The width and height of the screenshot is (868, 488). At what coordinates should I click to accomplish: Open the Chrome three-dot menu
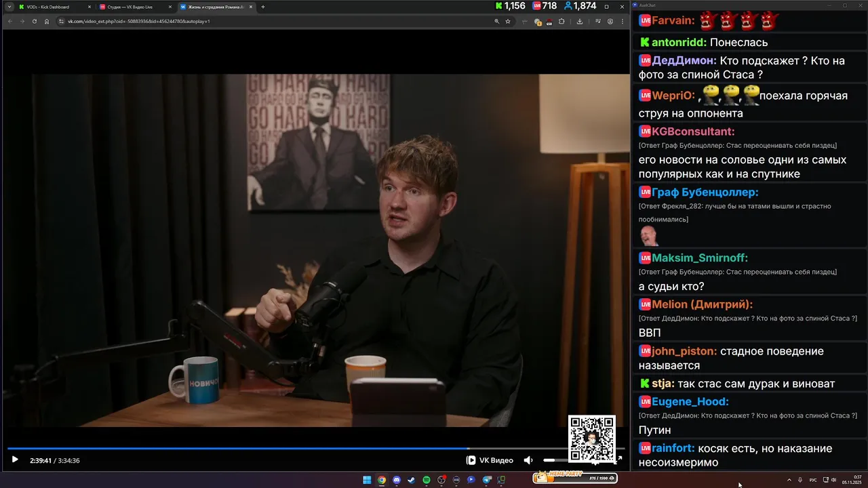[x=622, y=21]
